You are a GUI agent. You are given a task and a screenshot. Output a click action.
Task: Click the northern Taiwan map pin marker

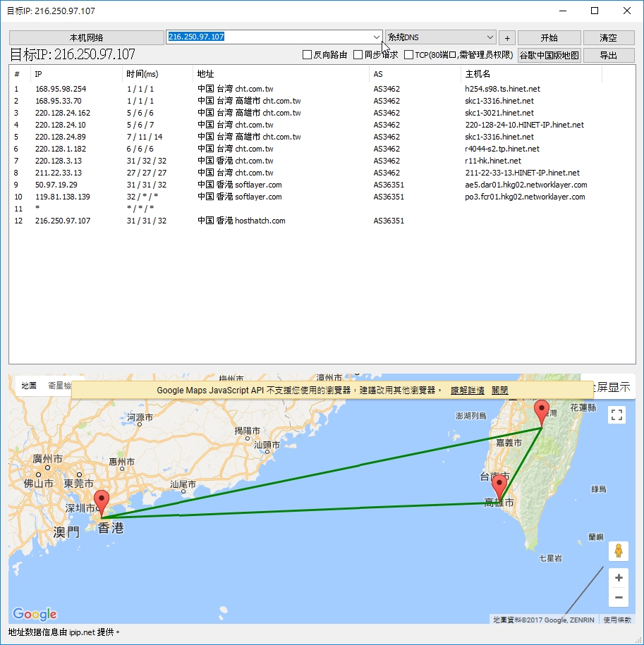[x=542, y=413]
